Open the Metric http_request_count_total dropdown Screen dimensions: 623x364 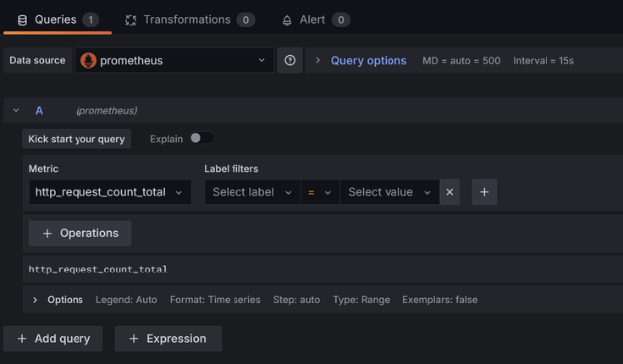tap(109, 192)
